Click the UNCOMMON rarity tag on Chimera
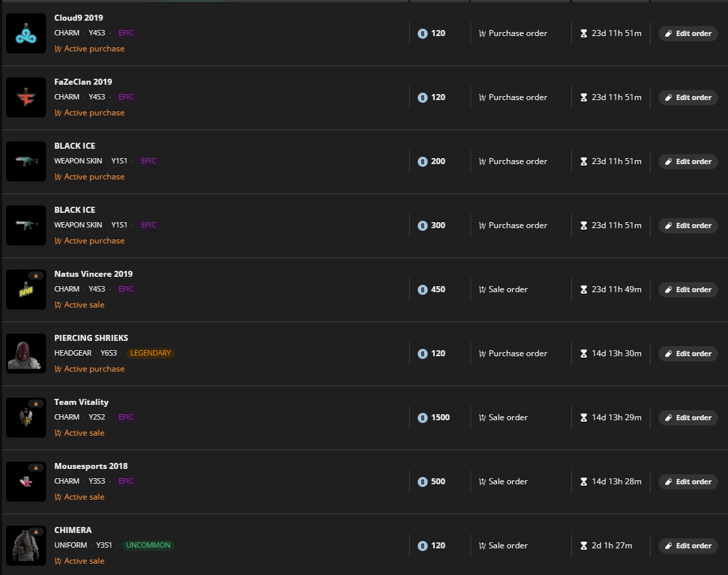 coord(147,546)
